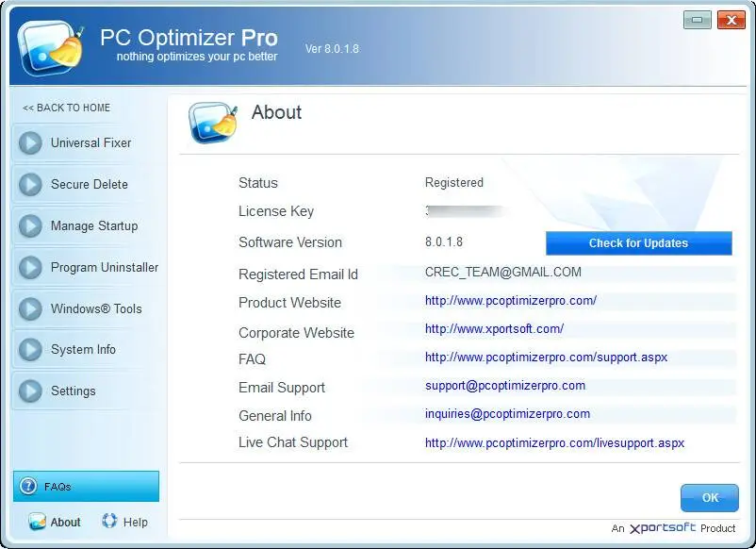Viewport: 756px width, 549px height.
Task: Open Windows® Tools section
Action: [90, 308]
